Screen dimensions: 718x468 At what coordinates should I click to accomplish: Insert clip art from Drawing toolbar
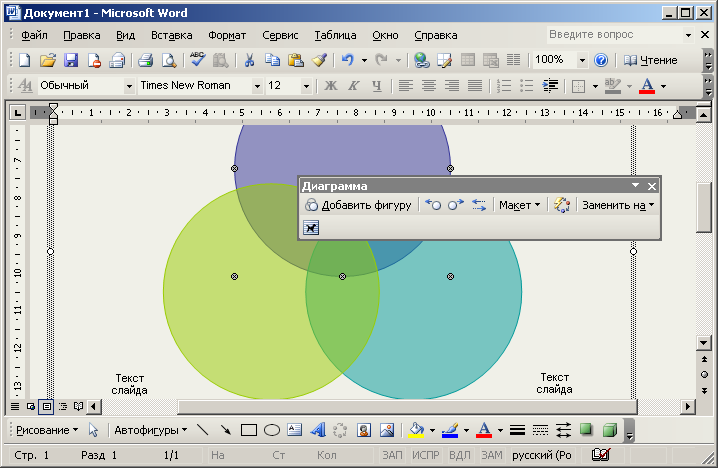point(364,430)
